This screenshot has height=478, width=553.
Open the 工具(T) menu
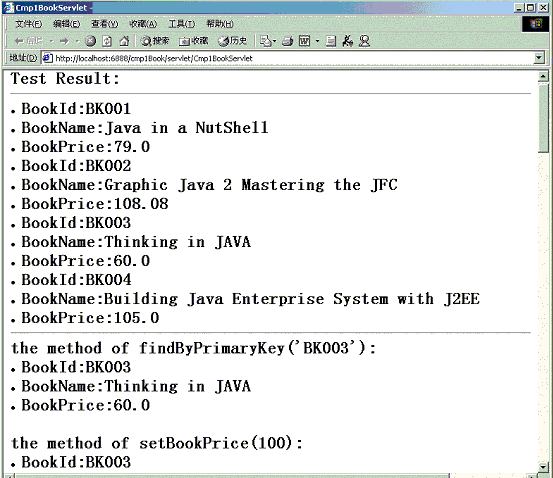coord(181,24)
